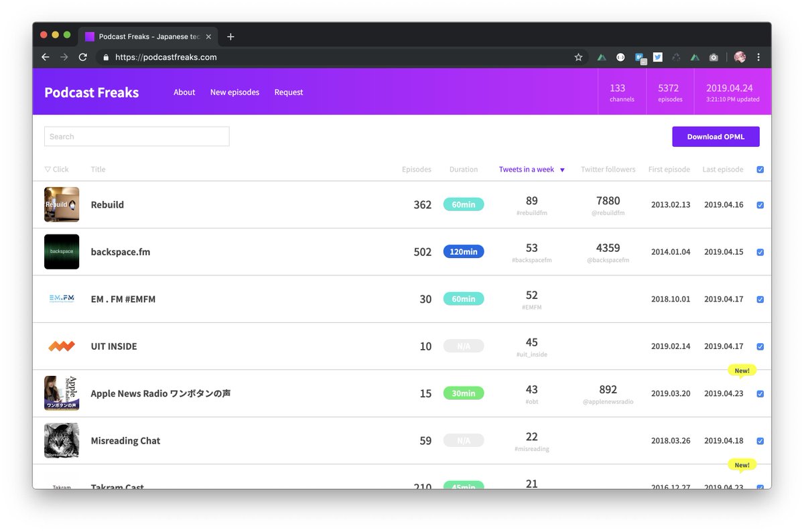Screen dimensions: 804x532
Task: Open a new tab with the plus icon
Action: pos(230,37)
